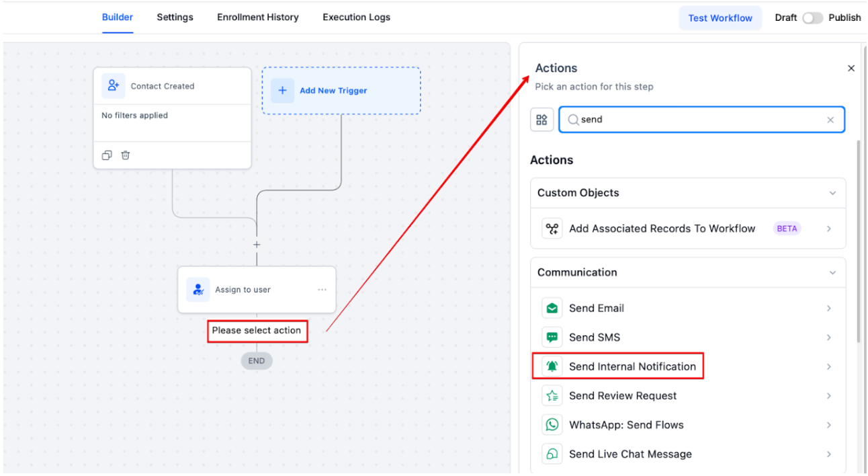Toggle the Draft/Publish switch
The width and height of the screenshot is (868, 476).
tap(812, 18)
